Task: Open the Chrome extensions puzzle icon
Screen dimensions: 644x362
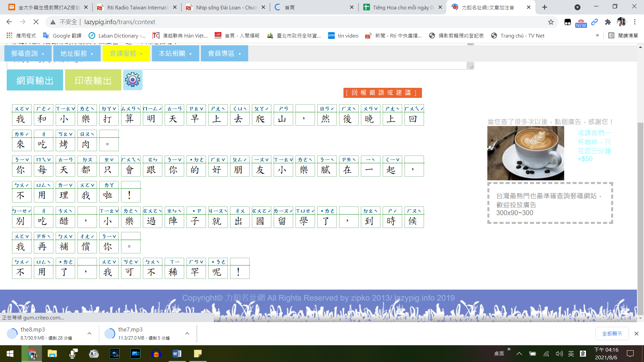Action: click(608, 22)
